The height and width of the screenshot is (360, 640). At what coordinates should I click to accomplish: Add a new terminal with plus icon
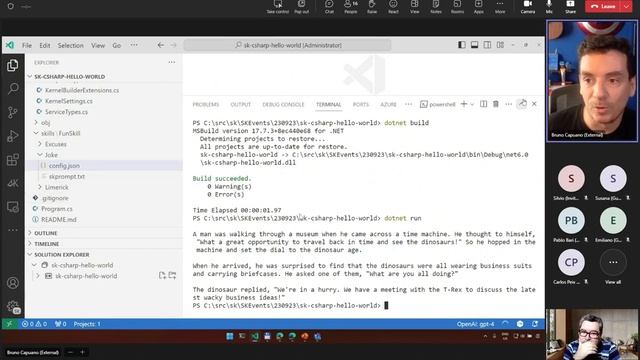coord(464,104)
